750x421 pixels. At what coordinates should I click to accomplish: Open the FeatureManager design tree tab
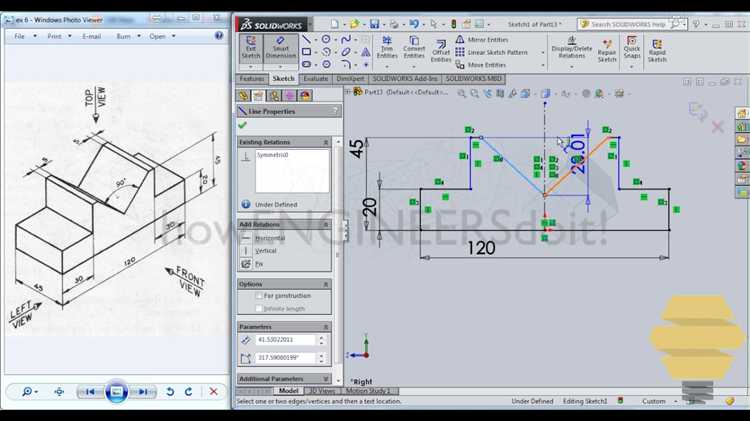tap(243, 95)
